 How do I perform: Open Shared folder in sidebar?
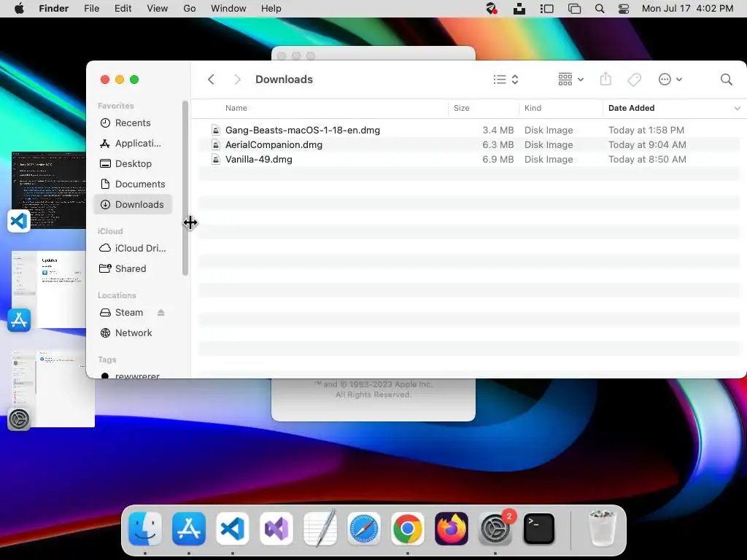click(x=133, y=269)
